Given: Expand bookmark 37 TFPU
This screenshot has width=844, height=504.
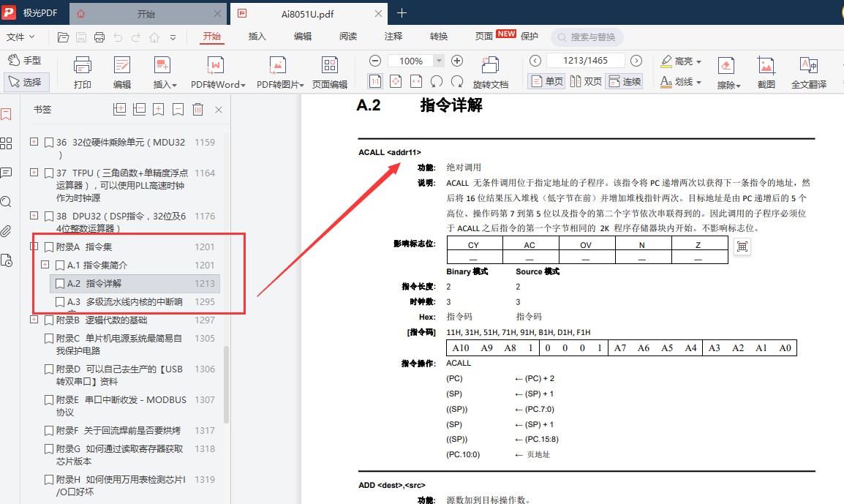Looking at the screenshot, I should tap(34, 173).
